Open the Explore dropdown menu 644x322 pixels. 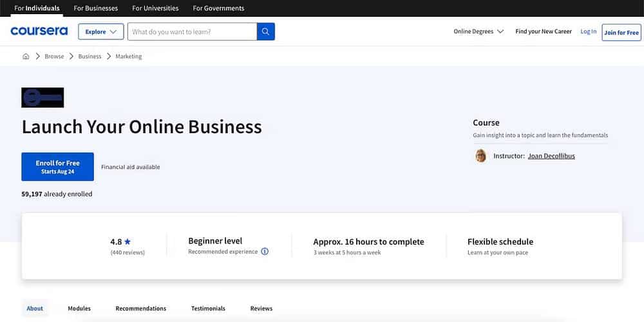[100, 32]
